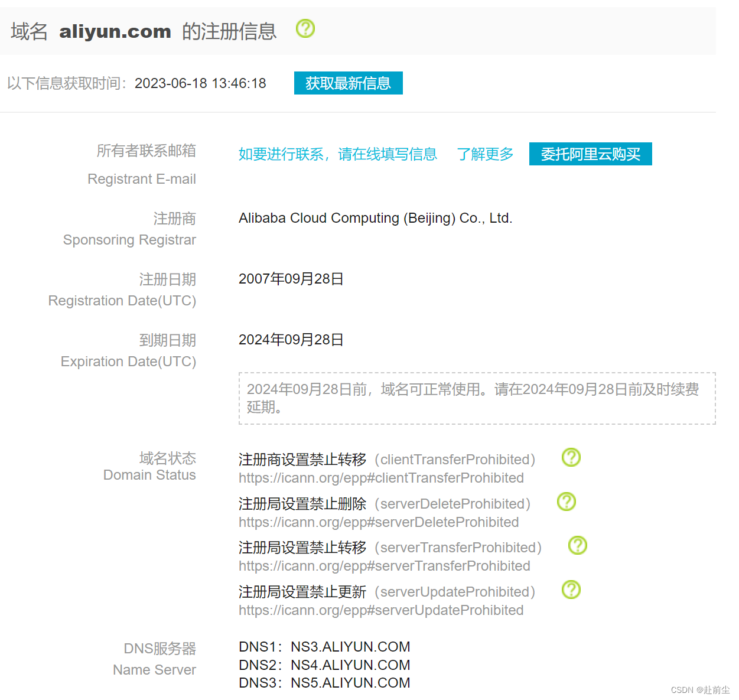The image size is (739, 700).
Task: Click the 获取最新信息 refresh button
Action: click(349, 83)
